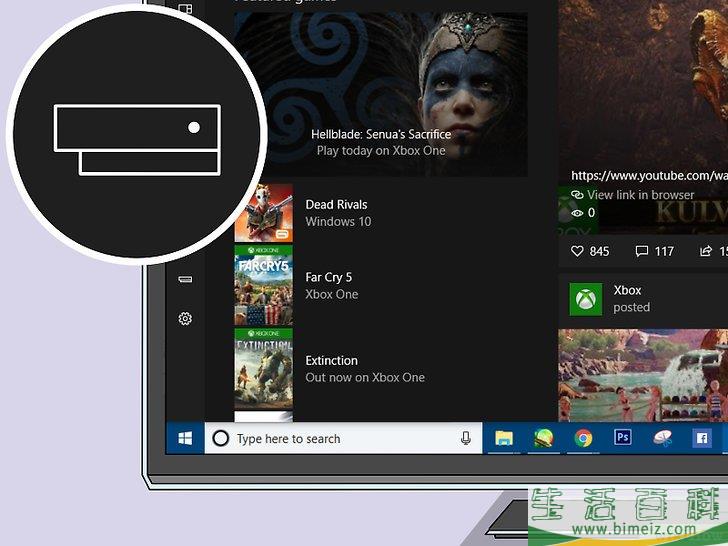728x546 pixels.
Task: Open Windows Start menu
Action: point(185,438)
